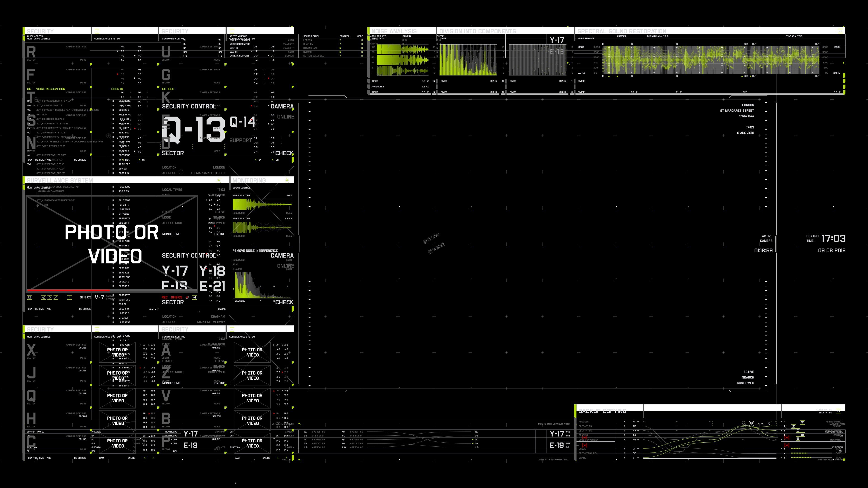Click the green progress bar on CHECK row
This screenshot has height=488, width=868.
pyautogui.click(x=795, y=449)
